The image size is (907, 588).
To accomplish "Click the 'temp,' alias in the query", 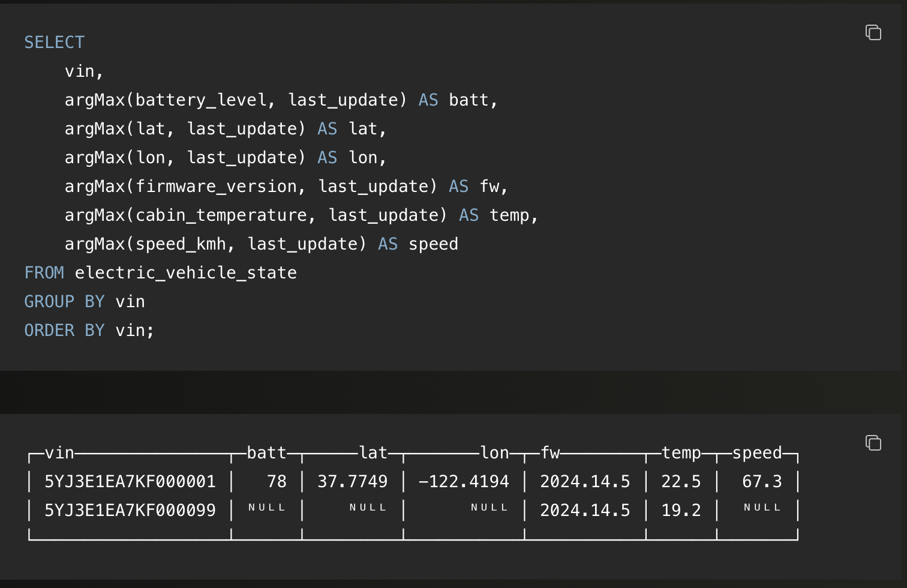I will pyautogui.click(x=514, y=215).
